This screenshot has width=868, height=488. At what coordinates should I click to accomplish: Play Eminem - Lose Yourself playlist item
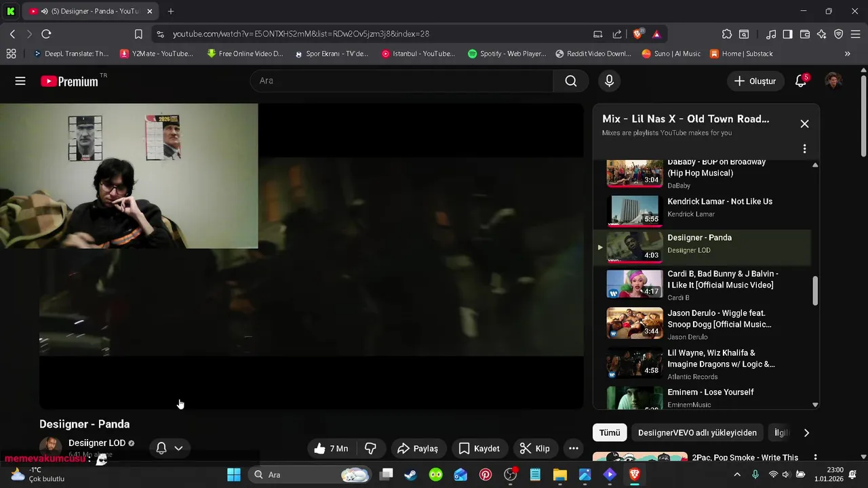point(702,398)
